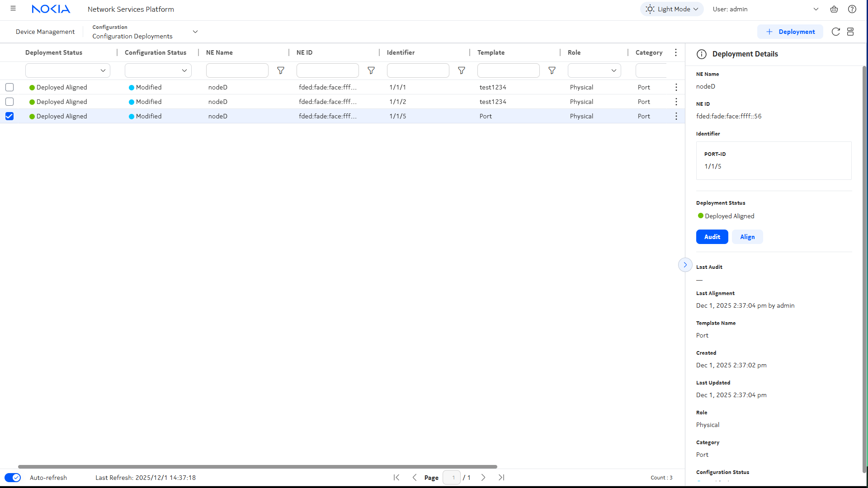Uncheck the selected 1/1/5 row checkbox
868x488 pixels.
tap(9, 116)
